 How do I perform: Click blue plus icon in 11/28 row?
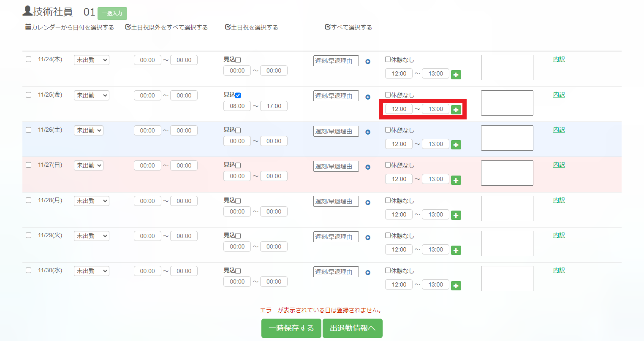coord(368,203)
